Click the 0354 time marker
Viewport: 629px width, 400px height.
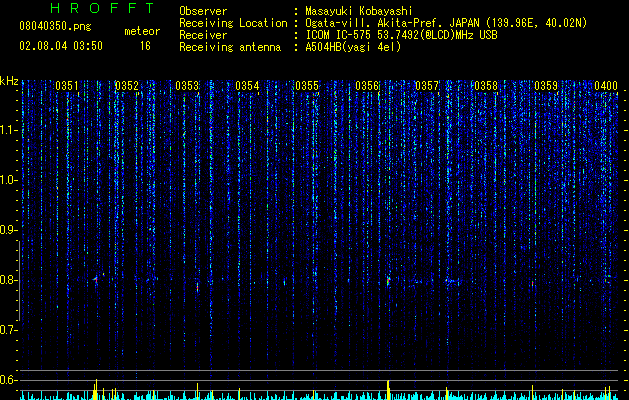247,86
